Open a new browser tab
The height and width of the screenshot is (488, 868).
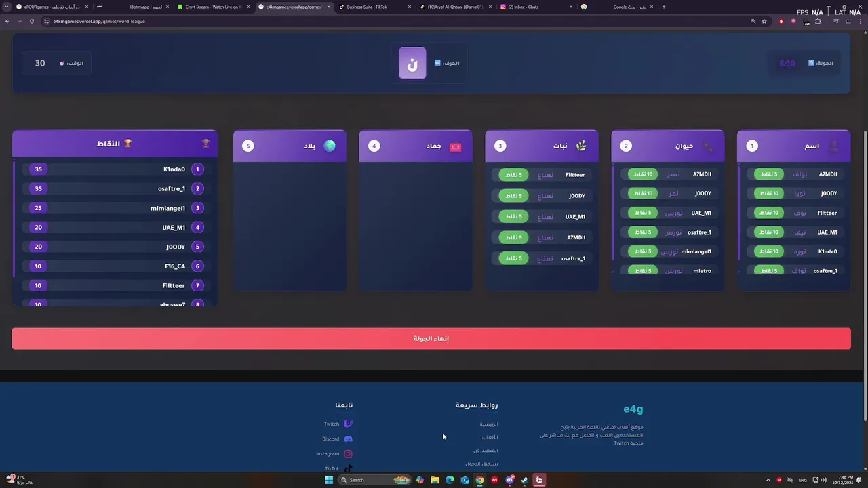tap(663, 7)
